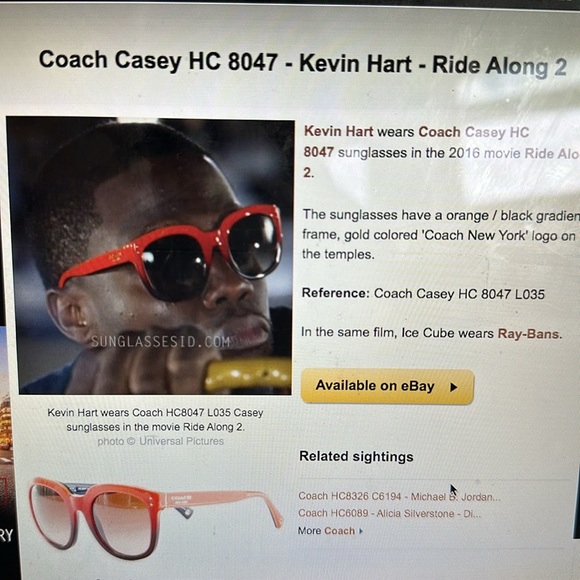This screenshot has height=580, width=580.
Task: Open the Casey HC link after Coach
Action: pyautogui.click(x=496, y=132)
